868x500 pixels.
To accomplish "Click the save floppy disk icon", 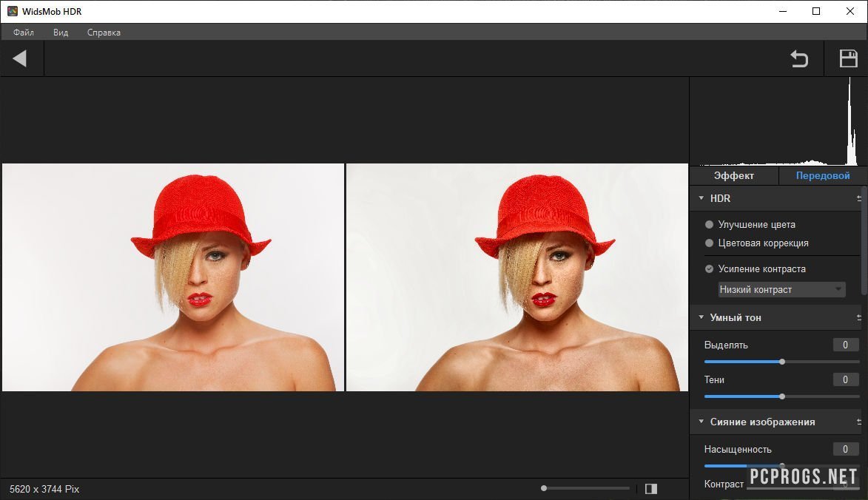I will point(848,58).
